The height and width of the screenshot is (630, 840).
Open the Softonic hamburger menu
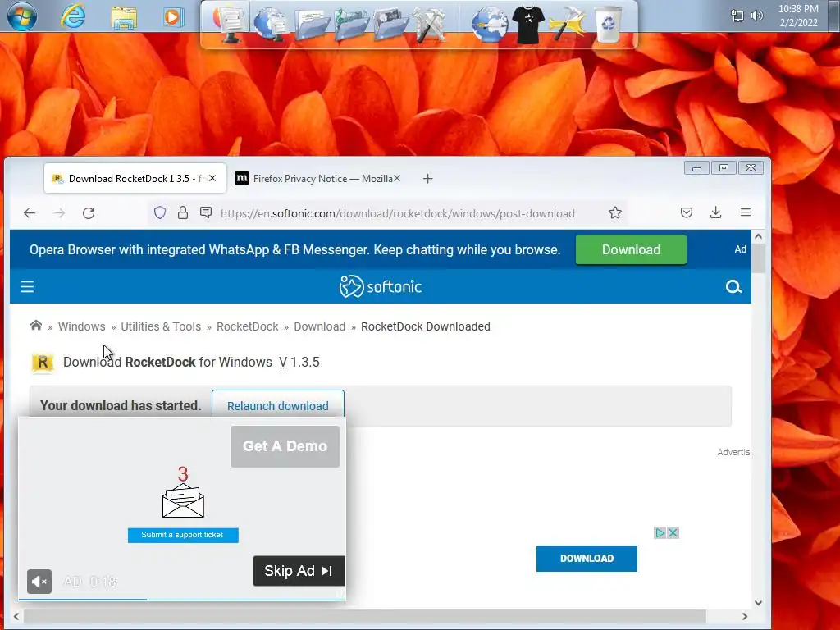(27, 286)
